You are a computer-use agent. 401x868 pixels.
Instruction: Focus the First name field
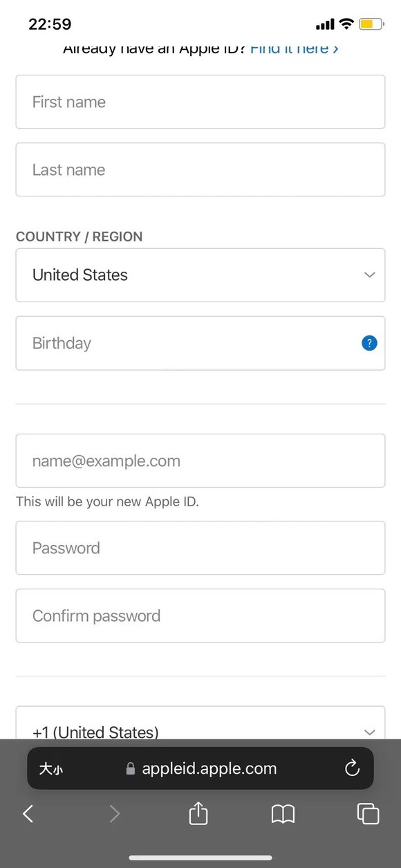(x=200, y=102)
